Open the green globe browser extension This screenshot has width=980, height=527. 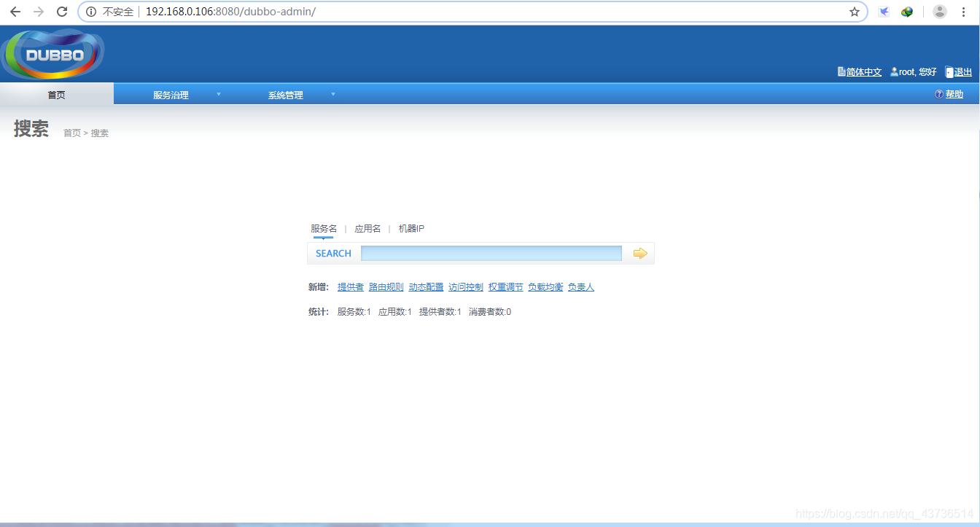coord(907,12)
